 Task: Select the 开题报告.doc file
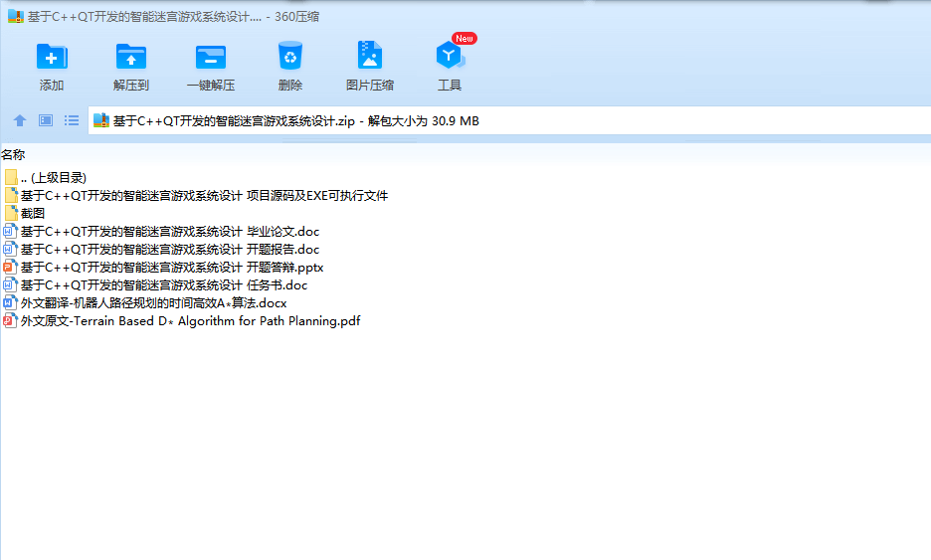[161, 249]
